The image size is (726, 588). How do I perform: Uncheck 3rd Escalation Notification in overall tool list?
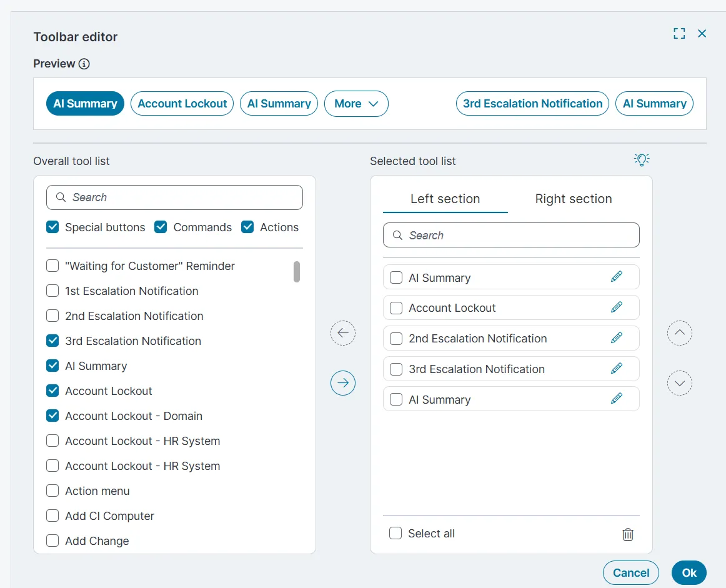click(52, 341)
